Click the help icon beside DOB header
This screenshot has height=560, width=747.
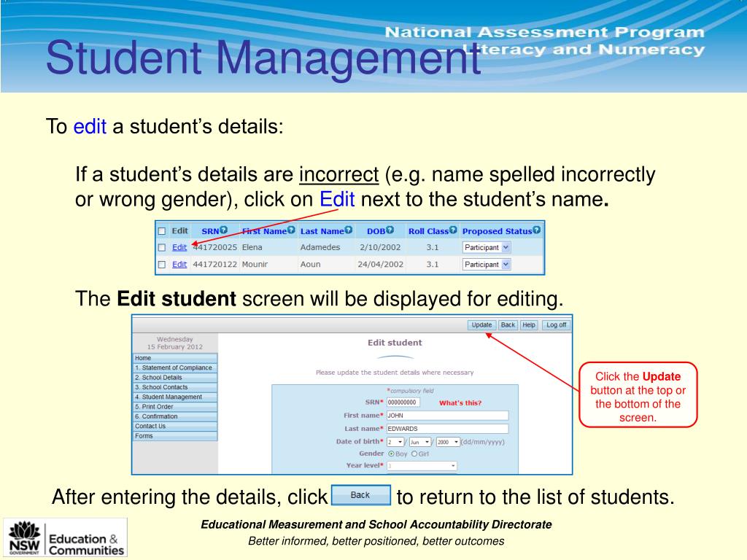(390, 230)
